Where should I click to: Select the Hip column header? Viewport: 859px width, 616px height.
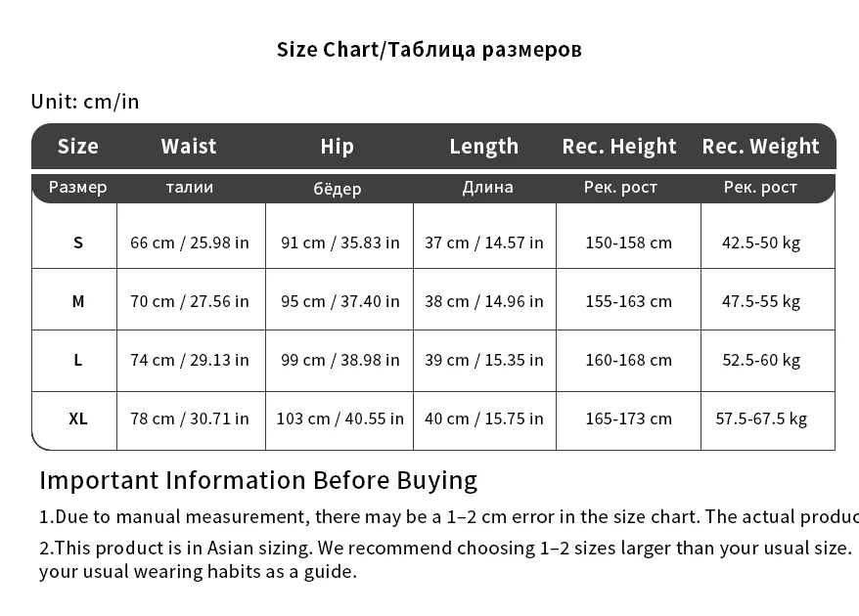tap(337, 147)
